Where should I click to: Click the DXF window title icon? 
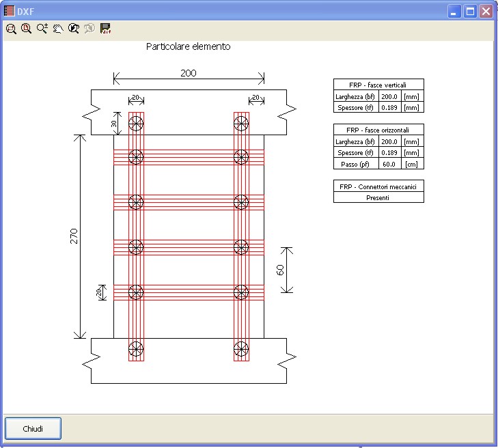point(9,11)
